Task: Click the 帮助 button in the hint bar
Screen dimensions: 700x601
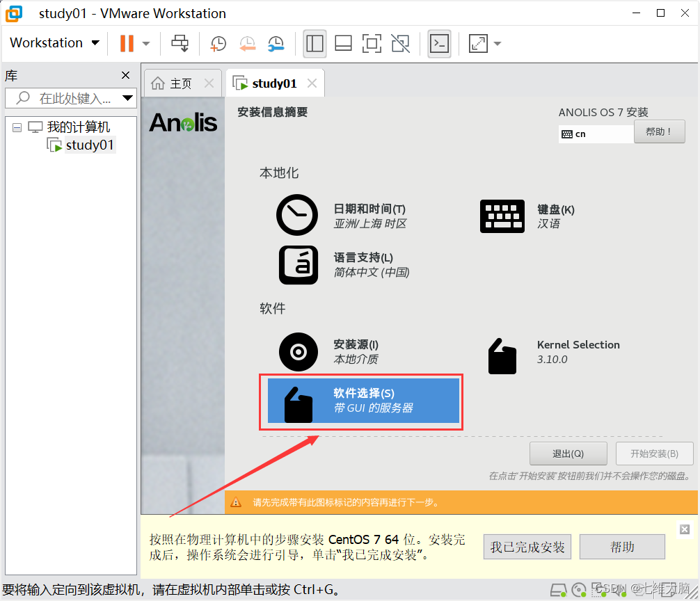Action: 622,547
